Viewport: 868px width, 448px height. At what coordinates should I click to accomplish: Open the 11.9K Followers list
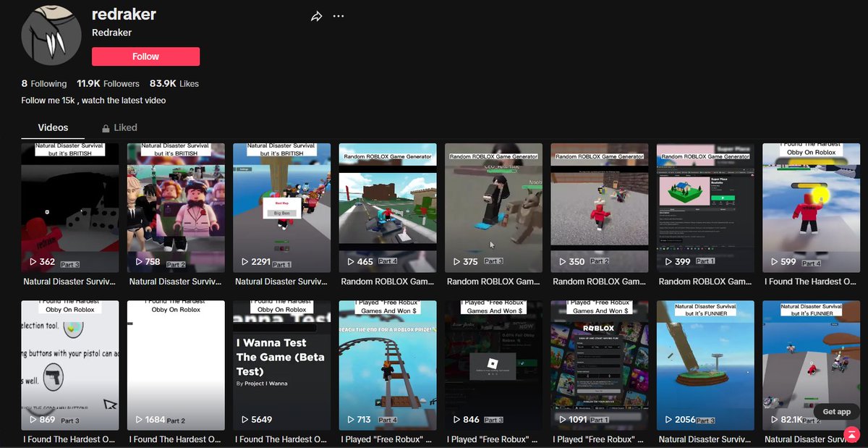108,84
